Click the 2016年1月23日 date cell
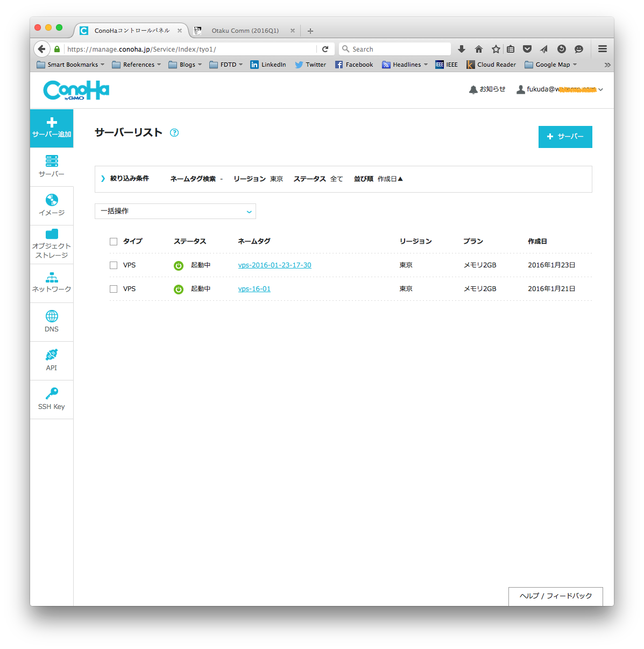This screenshot has height=649, width=644. pos(551,265)
